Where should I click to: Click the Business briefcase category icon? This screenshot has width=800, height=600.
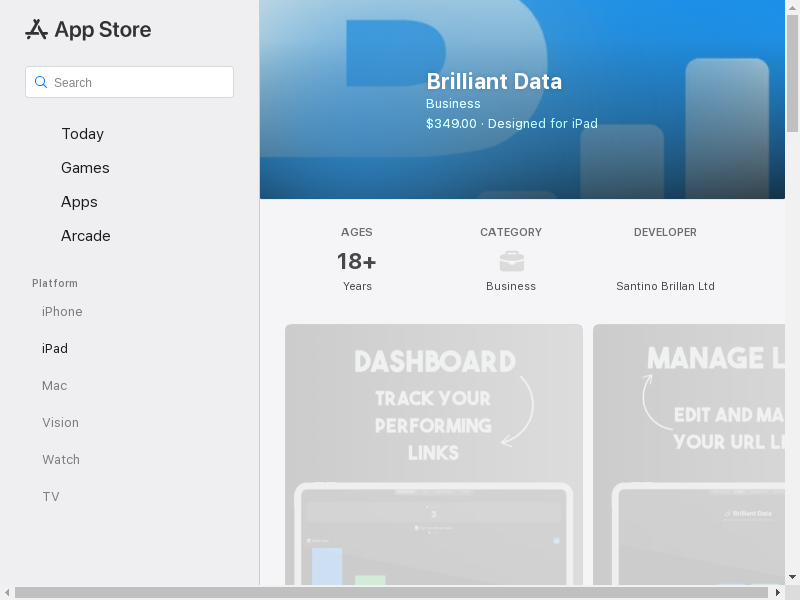point(511,261)
